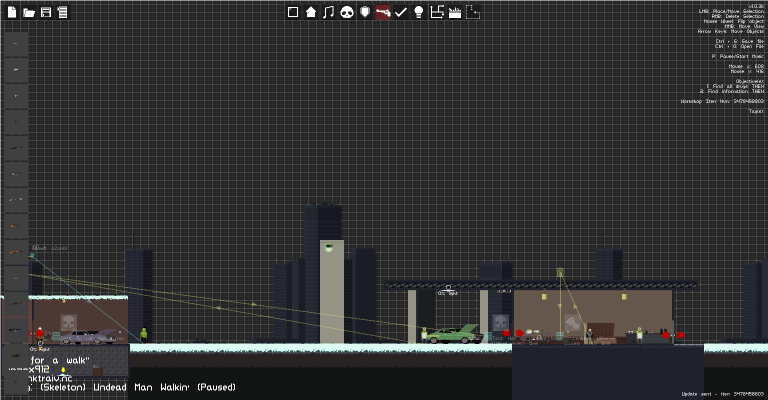768x400 pixels.
Task: Create a new level with blank page icon
Action: [12, 12]
